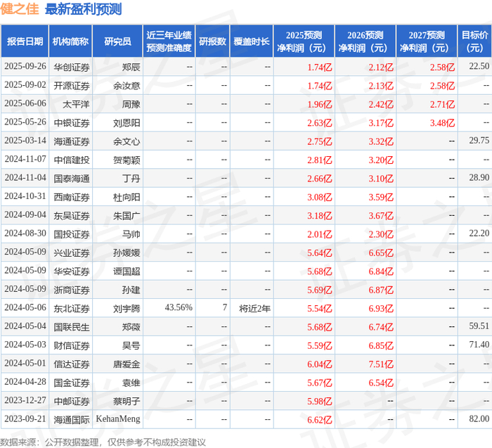Click the 研究员 column header
The image size is (492, 448).
[x=117, y=41]
